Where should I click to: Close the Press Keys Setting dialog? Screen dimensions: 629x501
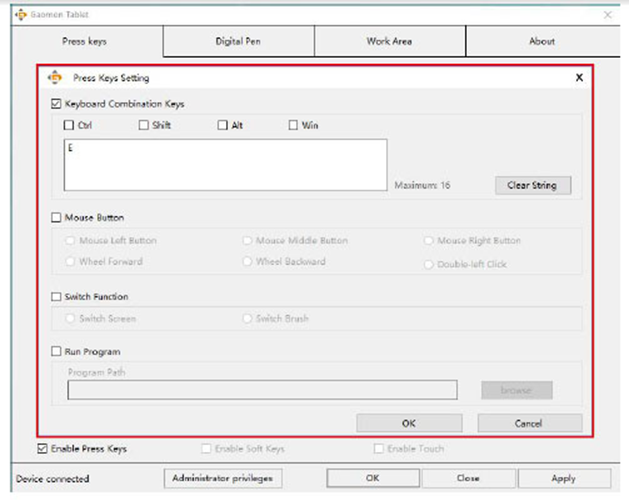click(x=579, y=77)
